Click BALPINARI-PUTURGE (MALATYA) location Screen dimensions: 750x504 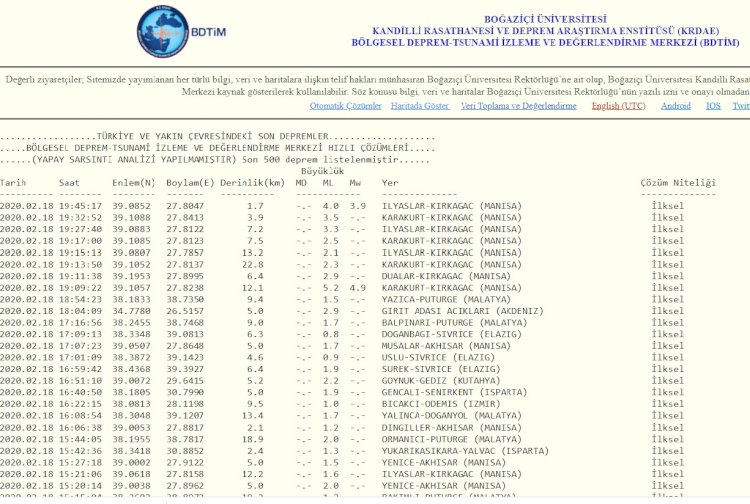pyautogui.click(x=454, y=323)
